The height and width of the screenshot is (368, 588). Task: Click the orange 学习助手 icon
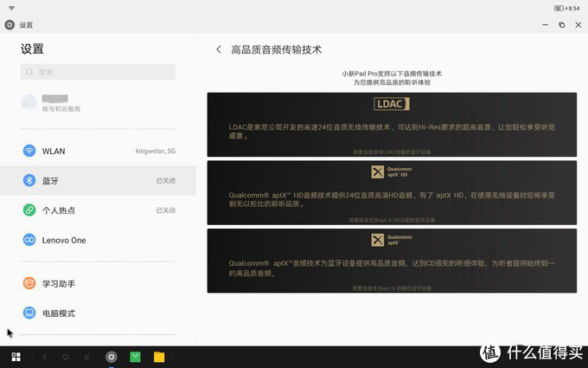pyautogui.click(x=29, y=283)
